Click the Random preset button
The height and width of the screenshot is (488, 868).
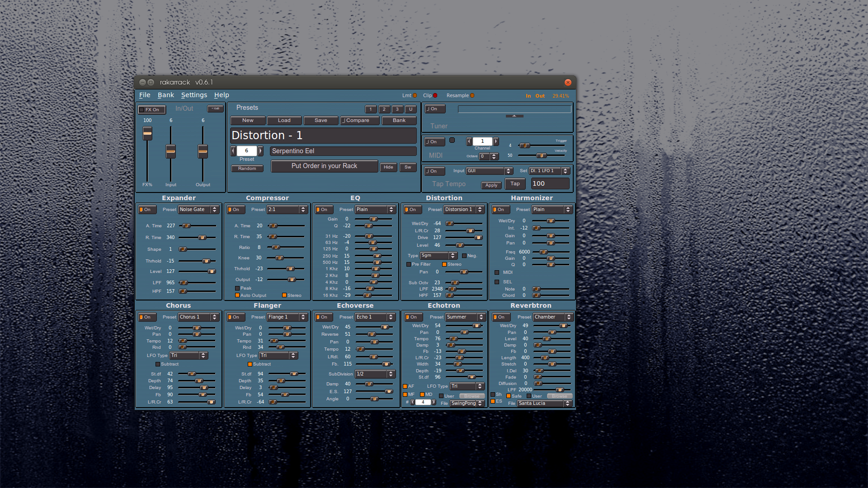pyautogui.click(x=247, y=169)
